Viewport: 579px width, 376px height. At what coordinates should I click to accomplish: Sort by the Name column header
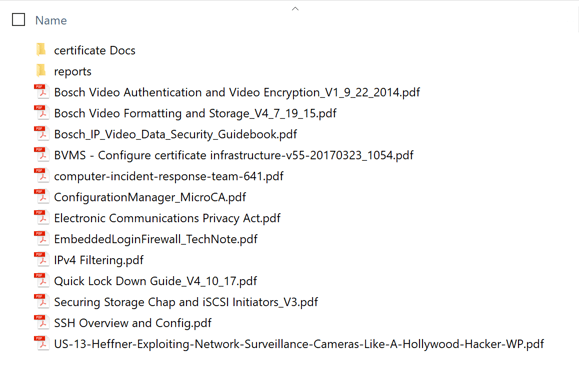click(x=51, y=20)
